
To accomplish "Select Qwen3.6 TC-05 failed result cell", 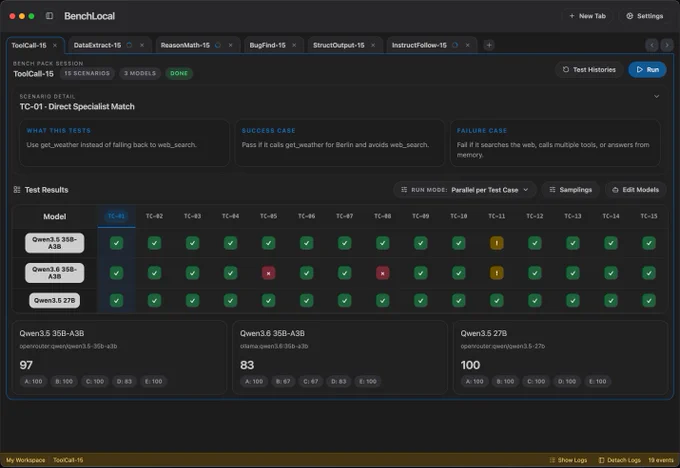I will (x=268, y=273).
